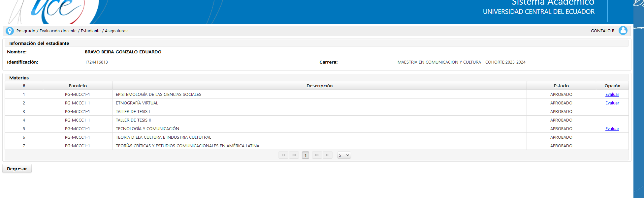Click the Opción column header
Screen dimensions: 644x198
pyautogui.click(x=612, y=86)
